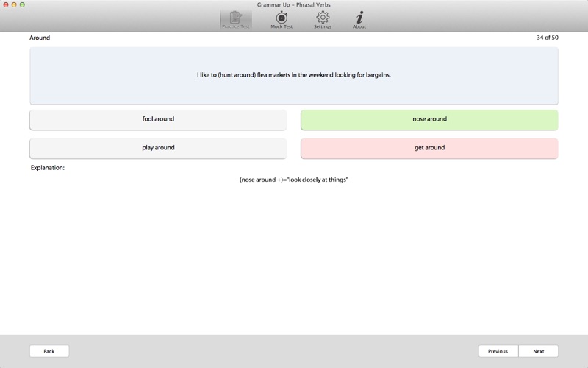This screenshot has width=588, height=368.
Task: Close the window with red button
Action: (6, 4)
